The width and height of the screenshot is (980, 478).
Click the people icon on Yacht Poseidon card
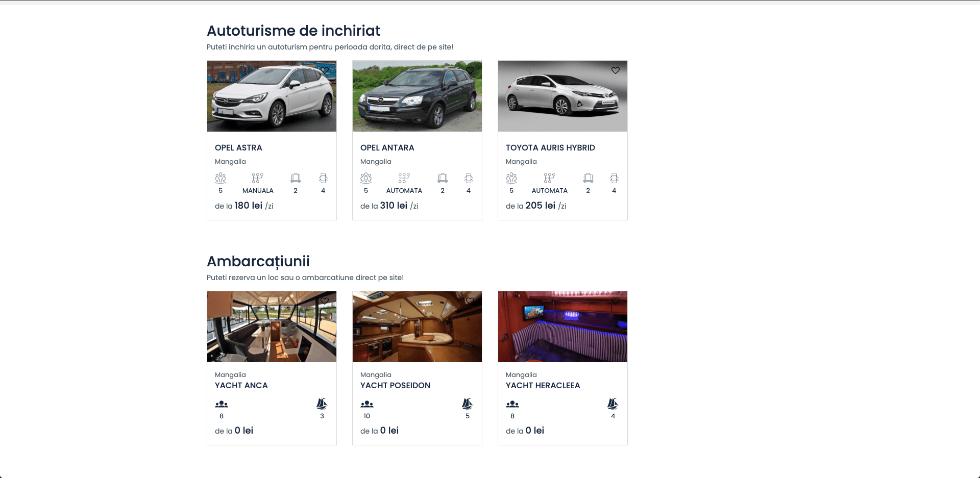coord(367,404)
